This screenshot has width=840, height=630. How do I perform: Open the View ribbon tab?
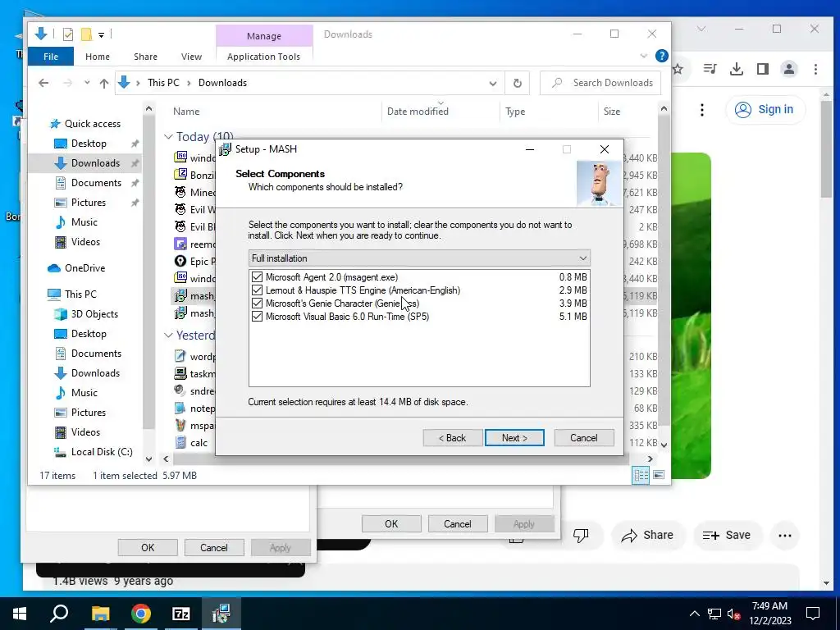[191, 57]
